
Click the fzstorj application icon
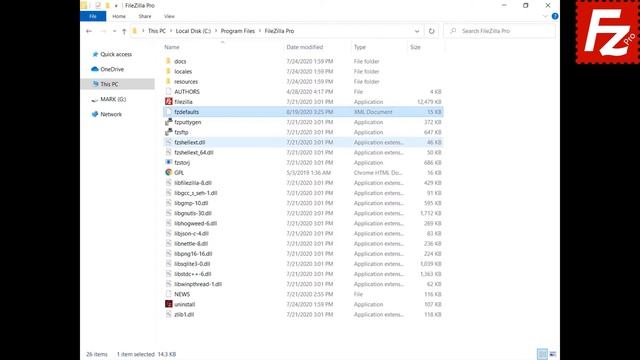point(169,162)
